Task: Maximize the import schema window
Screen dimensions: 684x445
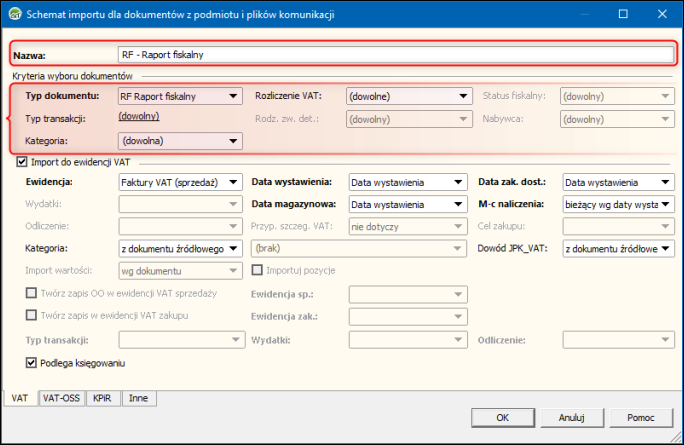Action: click(x=622, y=15)
